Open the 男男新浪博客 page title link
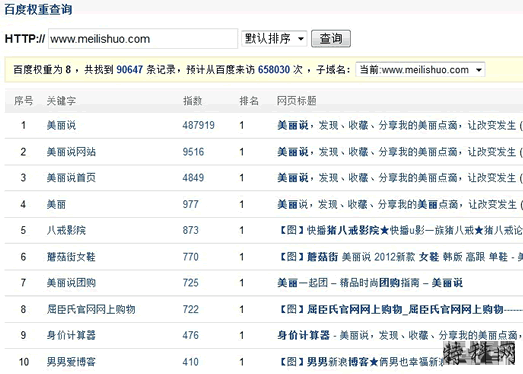The width and height of the screenshot is (523, 374). point(360,362)
